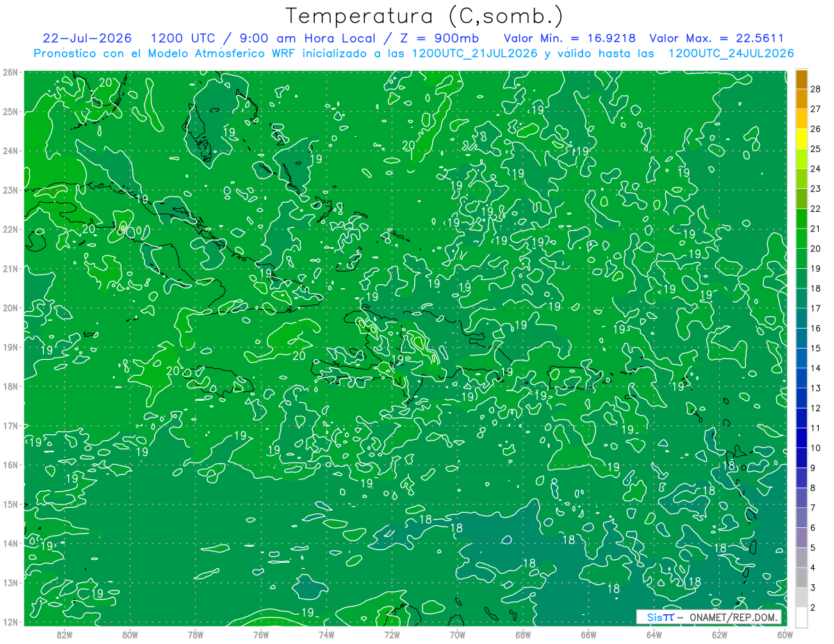Click the "1200UTC_24JUL2026" valid-until time text
Screen dimensions: 834x644
[731, 53]
